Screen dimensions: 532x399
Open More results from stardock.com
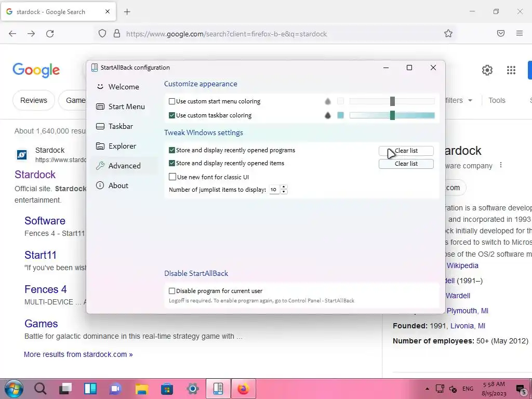point(78,354)
